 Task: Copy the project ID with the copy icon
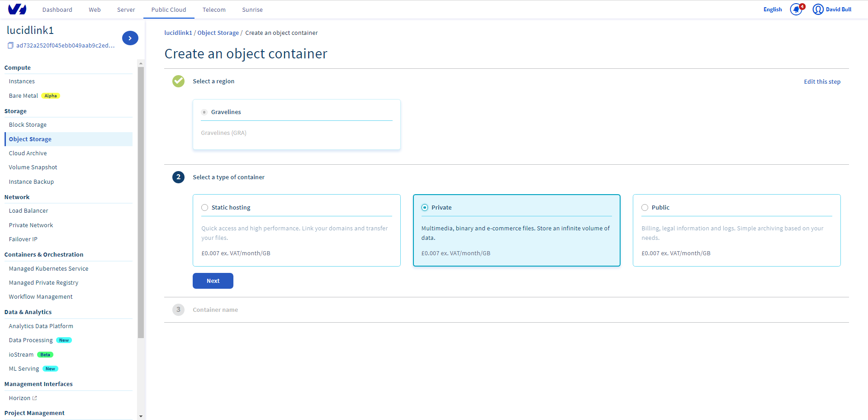tap(10, 45)
